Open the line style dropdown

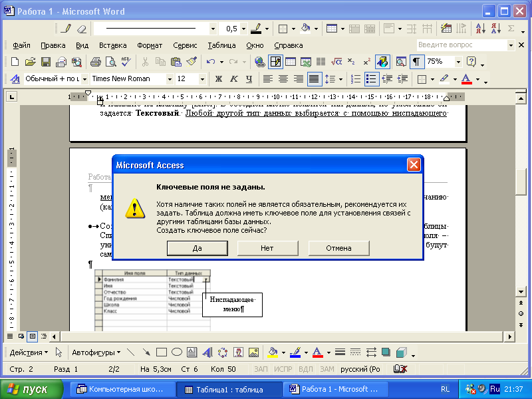(x=213, y=29)
